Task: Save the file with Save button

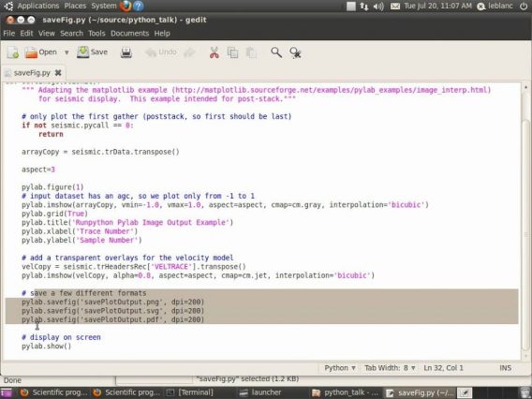Action: click(93, 52)
